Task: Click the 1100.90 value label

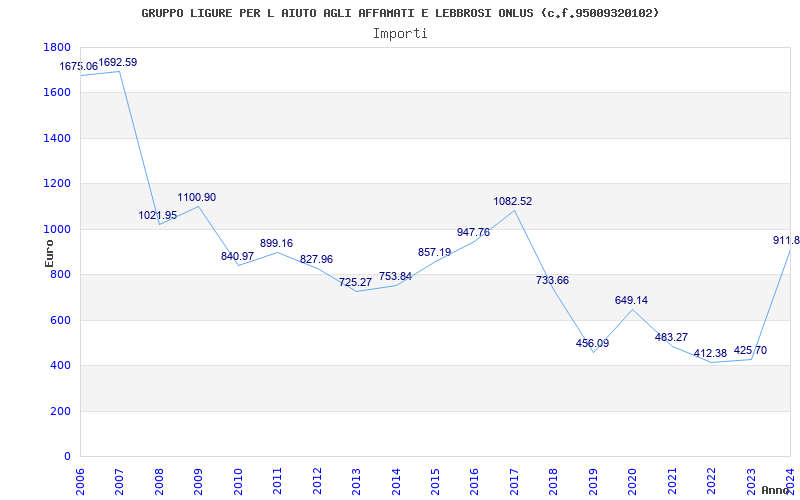Action: tap(197, 197)
